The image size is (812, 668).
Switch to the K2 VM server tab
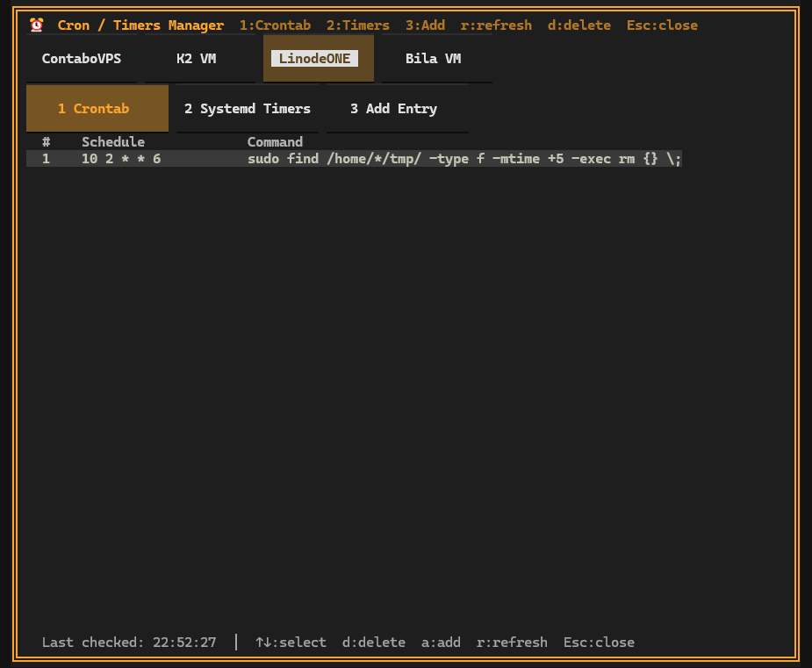[197, 58]
